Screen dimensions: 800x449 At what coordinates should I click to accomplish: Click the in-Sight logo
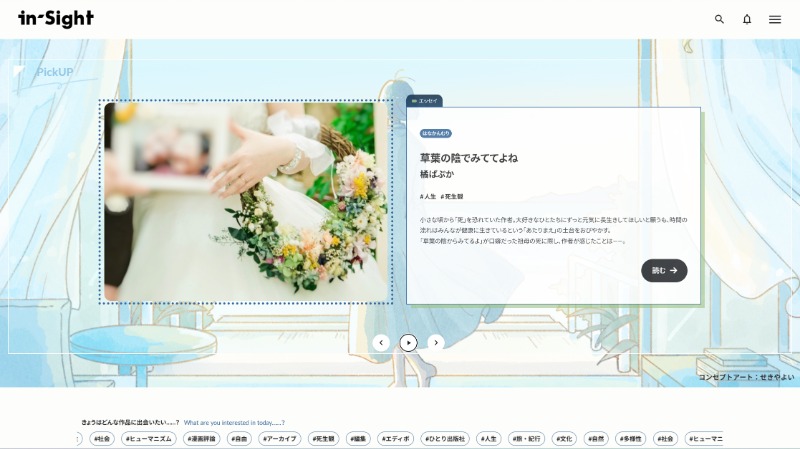click(x=56, y=18)
